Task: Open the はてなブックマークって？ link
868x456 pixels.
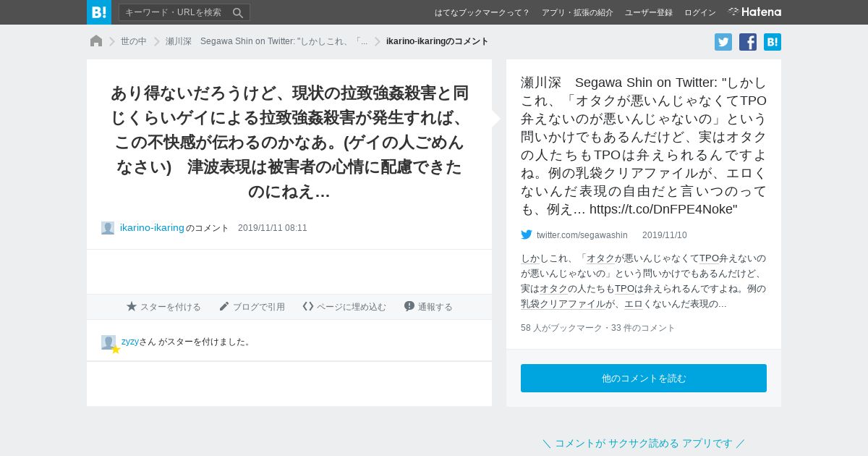Action: click(482, 12)
